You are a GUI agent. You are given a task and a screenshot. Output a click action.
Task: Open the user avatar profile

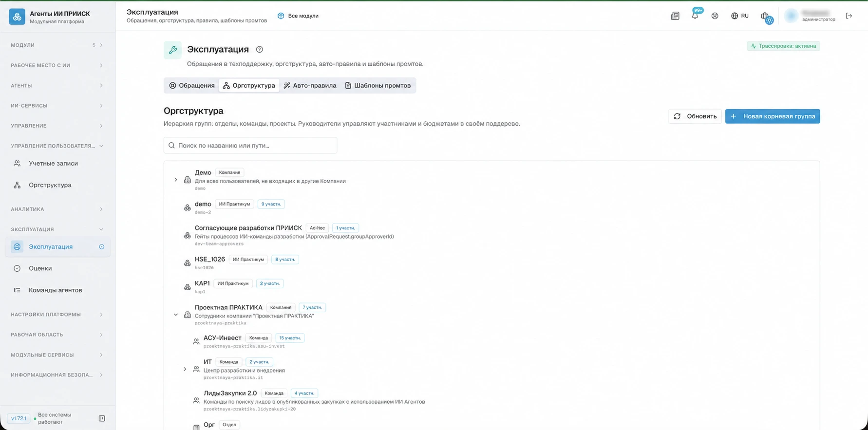point(792,16)
